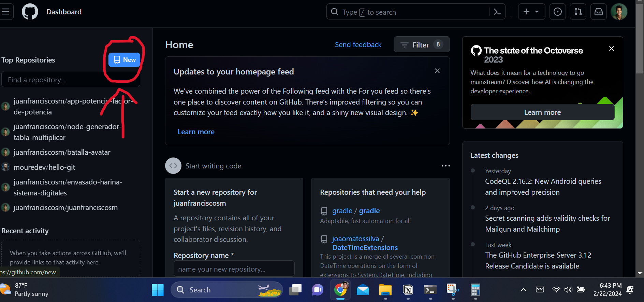The height and width of the screenshot is (302, 644).
Task: Switch to Google Chrome on taskbar
Action: (340, 290)
